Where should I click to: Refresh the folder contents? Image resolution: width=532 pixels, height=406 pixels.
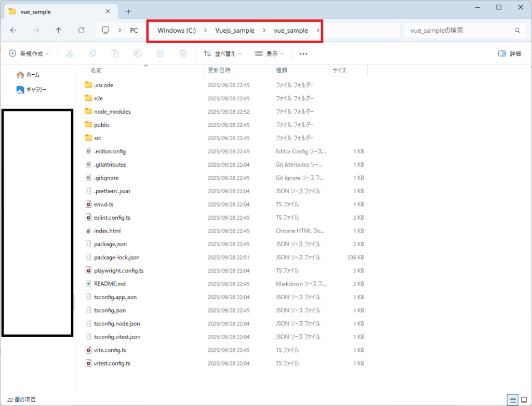point(82,30)
